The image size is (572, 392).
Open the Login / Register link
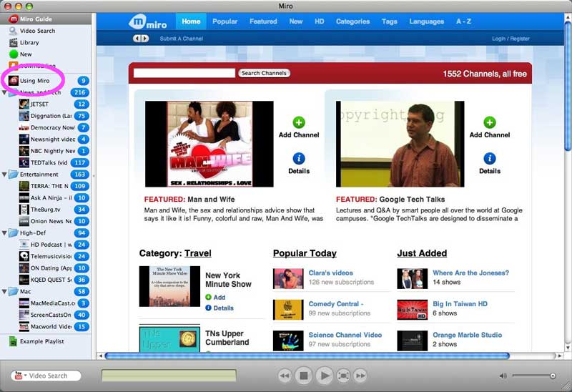point(511,39)
